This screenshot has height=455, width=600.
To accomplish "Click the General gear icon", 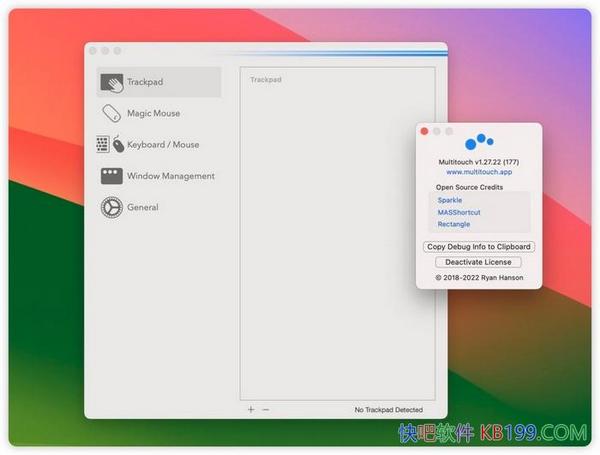I will coord(111,208).
